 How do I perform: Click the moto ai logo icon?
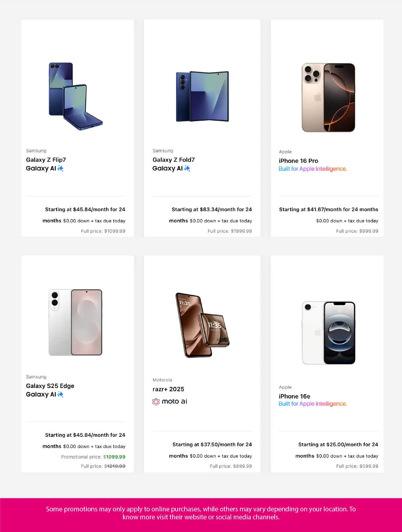click(x=156, y=402)
